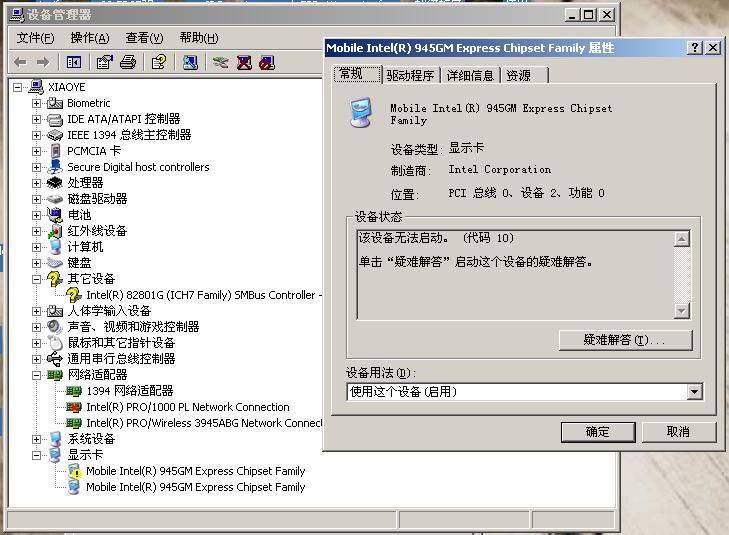Collapse the 显示卡 node

point(36,455)
